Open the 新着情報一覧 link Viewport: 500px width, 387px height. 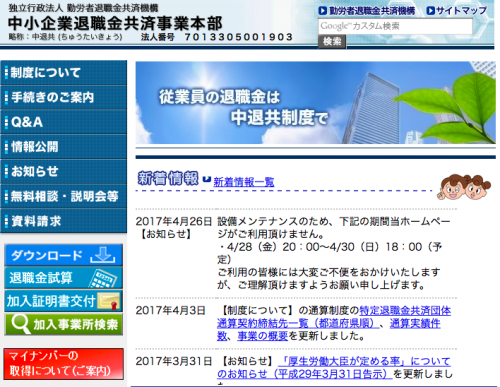click(x=244, y=182)
